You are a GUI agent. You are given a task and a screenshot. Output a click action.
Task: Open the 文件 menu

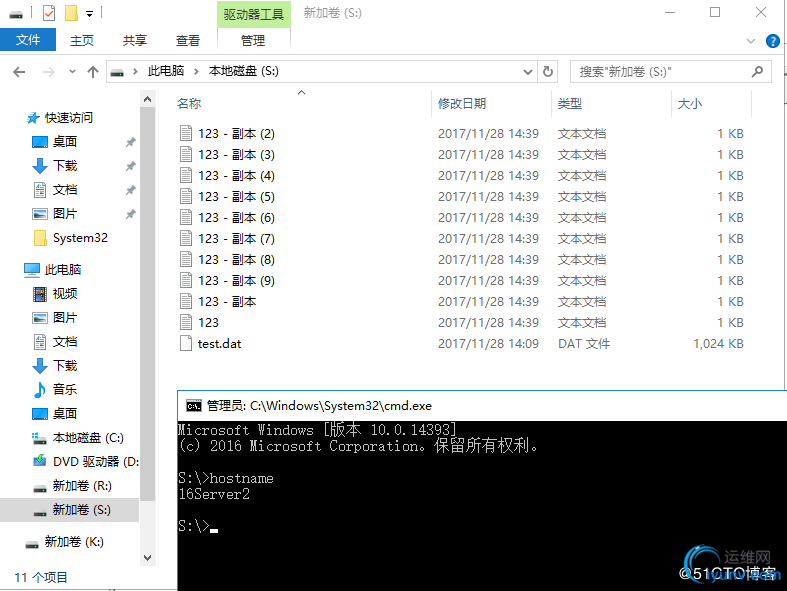[x=28, y=40]
